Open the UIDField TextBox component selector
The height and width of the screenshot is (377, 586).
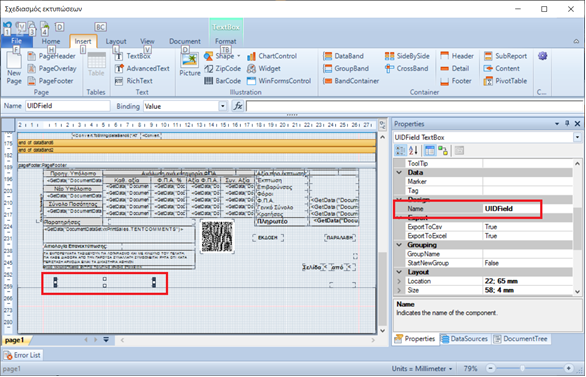point(577,137)
